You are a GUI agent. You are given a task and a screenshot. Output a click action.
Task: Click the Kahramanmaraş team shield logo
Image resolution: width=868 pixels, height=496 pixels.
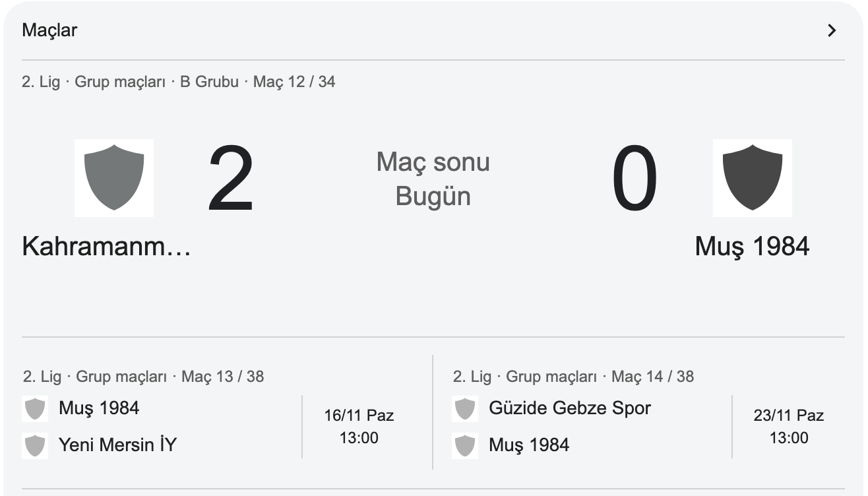tap(114, 177)
